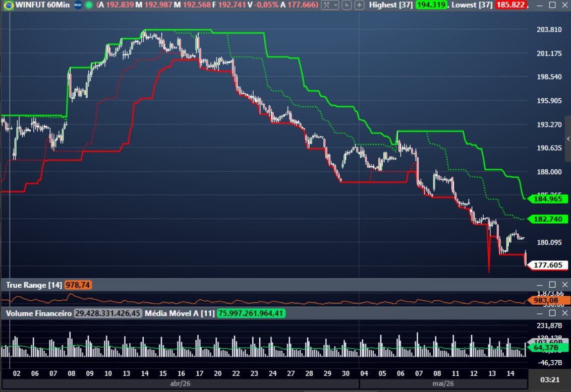Select the Lowest [37] indicator label

click(x=472, y=5)
